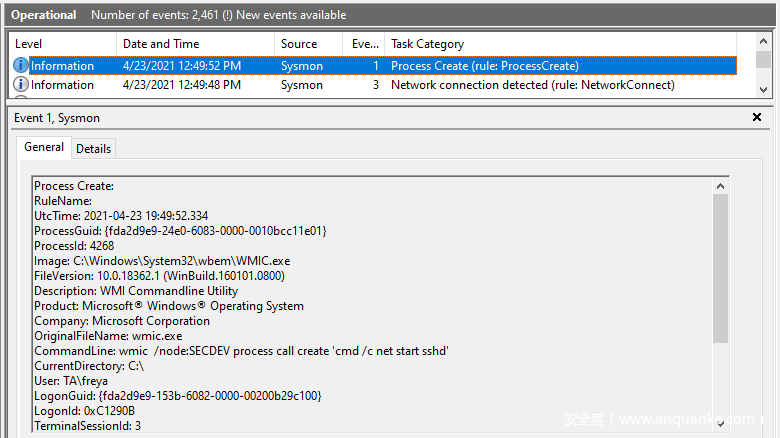780x438 pixels.
Task: Sort events by Level column header
Action: tap(62, 44)
